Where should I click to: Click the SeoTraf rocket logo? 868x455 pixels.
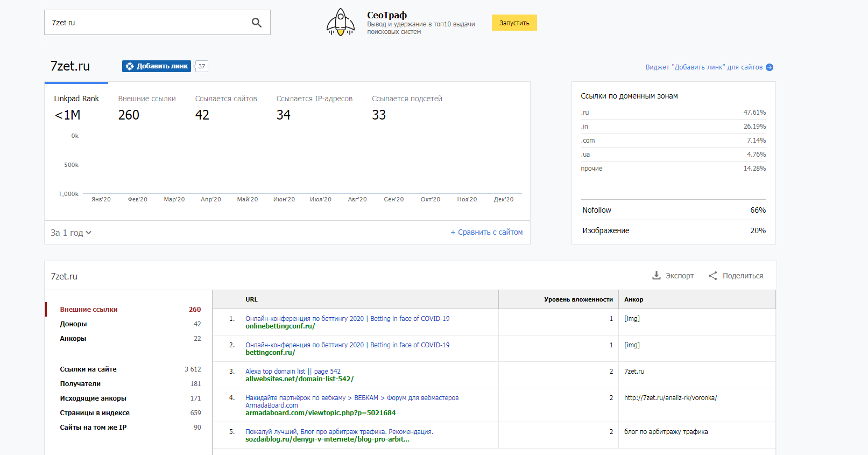[x=340, y=23]
